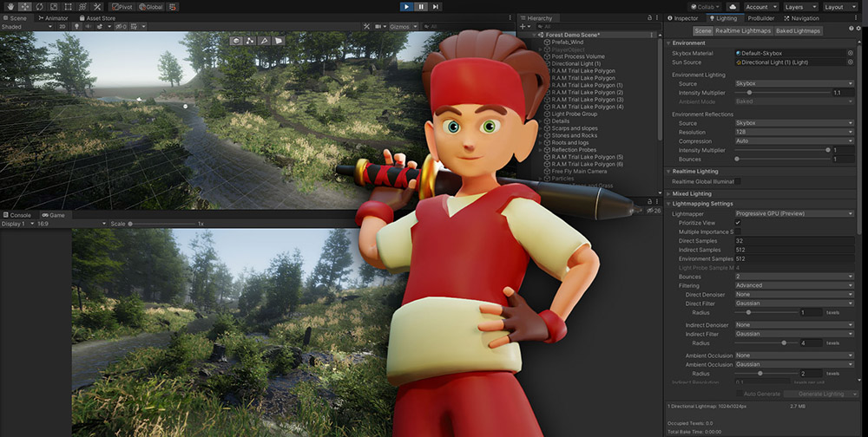Open the Gizmos dropdown

404,27
